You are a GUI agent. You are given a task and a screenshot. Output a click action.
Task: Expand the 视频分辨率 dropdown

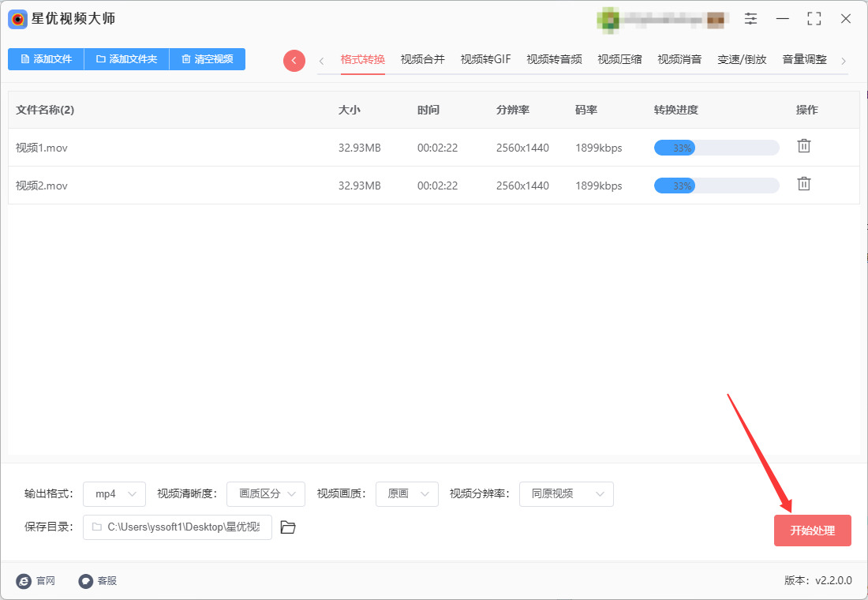[x=567, y=494]
